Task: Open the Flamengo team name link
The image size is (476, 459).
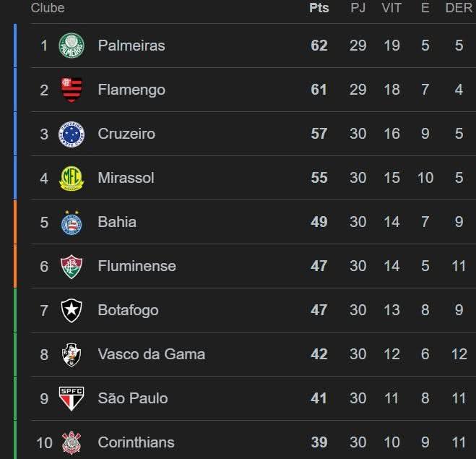Action: point(131,90)
